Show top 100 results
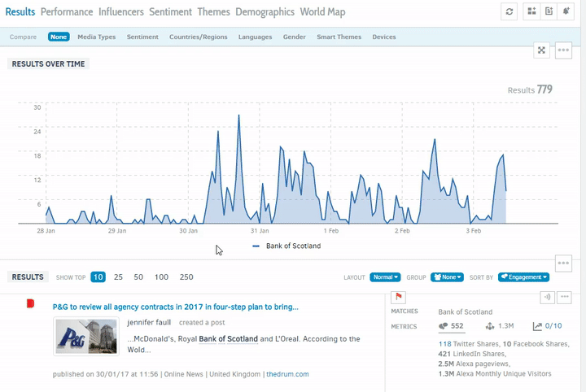The width and height of the screenshot is (586, 392). tap(161, 277)
